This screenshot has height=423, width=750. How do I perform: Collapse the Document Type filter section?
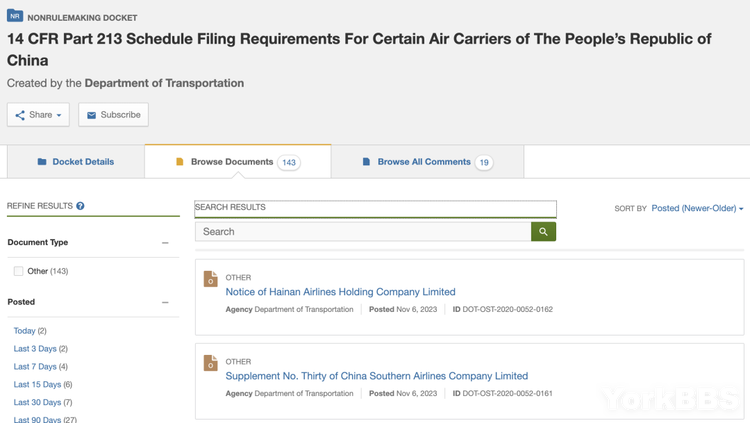pos(165,243)
